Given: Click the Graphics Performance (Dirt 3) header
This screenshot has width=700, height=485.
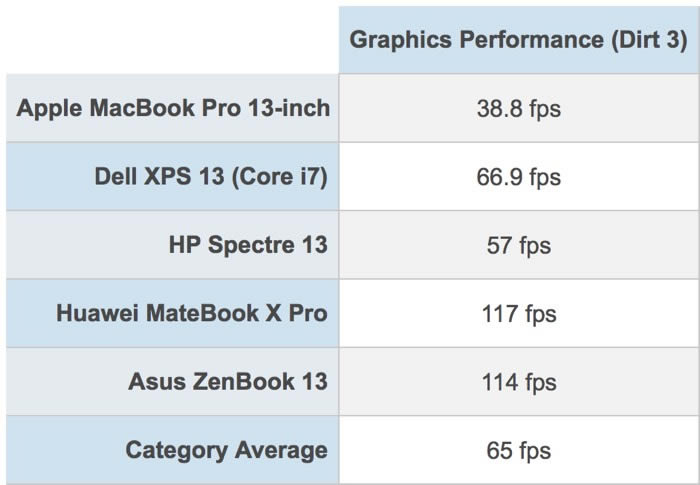Looking at the screenshot, I should (518, 40).
